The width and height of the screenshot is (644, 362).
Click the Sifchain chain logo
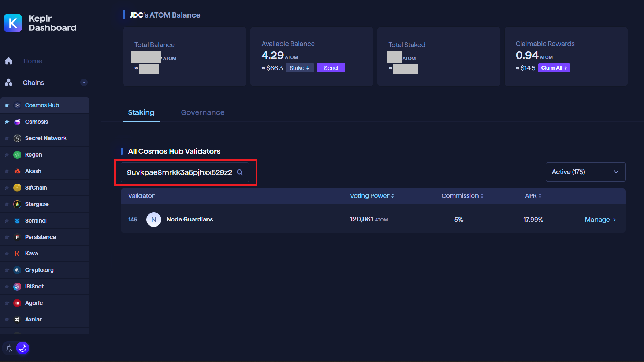point(17,188)
